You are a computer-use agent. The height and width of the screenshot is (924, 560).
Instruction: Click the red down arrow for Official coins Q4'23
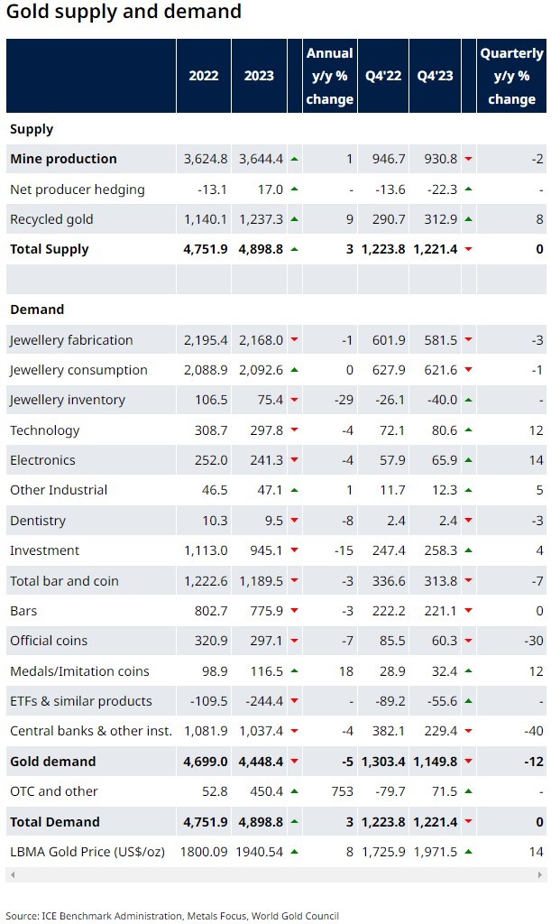[x=469, y=641]
